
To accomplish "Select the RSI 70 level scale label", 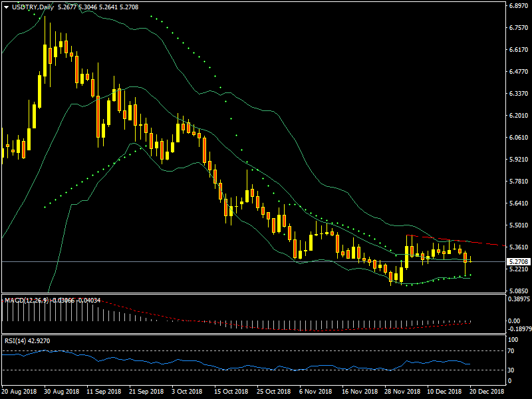I will [511, 350].
